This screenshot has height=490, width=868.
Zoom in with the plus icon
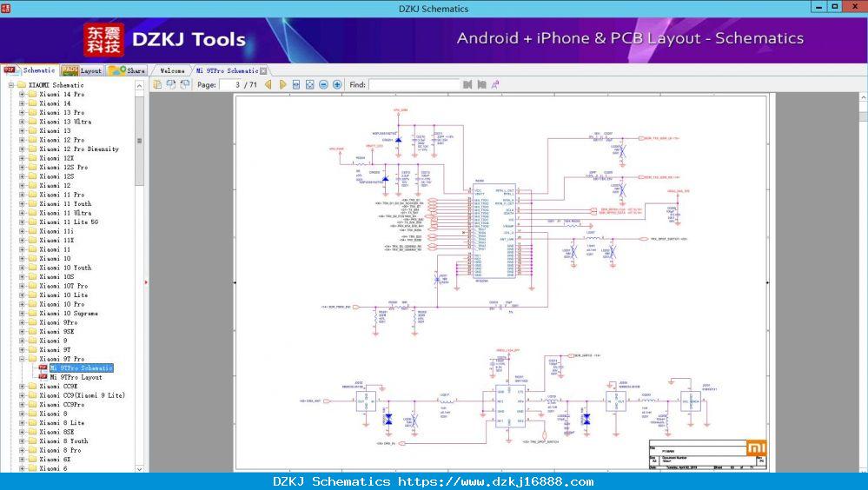point(337,85)
